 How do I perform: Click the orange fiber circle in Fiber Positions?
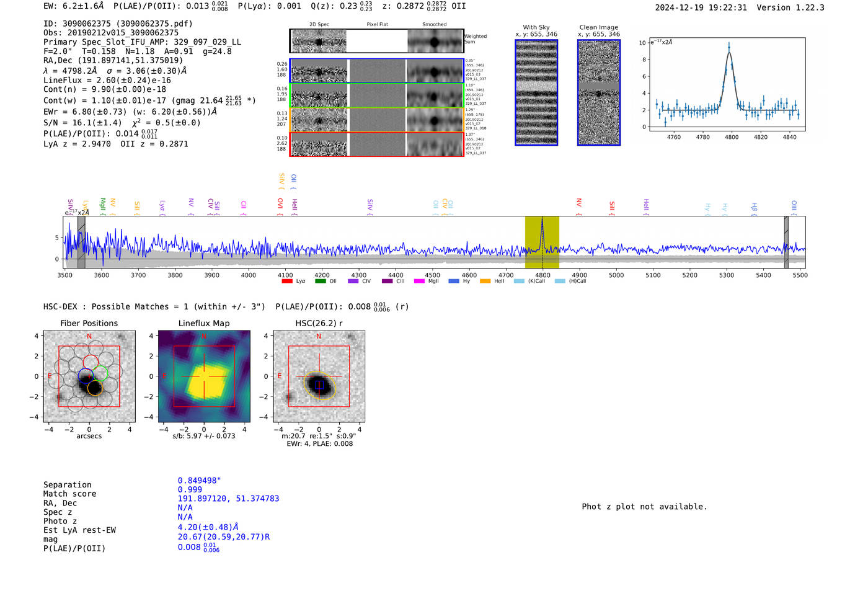pyautogui.click(x=94, y=388)
